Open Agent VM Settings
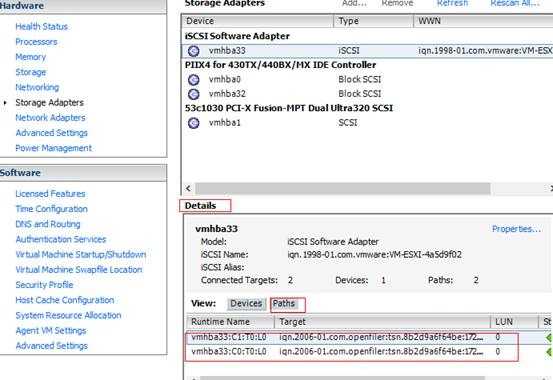 pyautogui.click(x=51, y=331)
